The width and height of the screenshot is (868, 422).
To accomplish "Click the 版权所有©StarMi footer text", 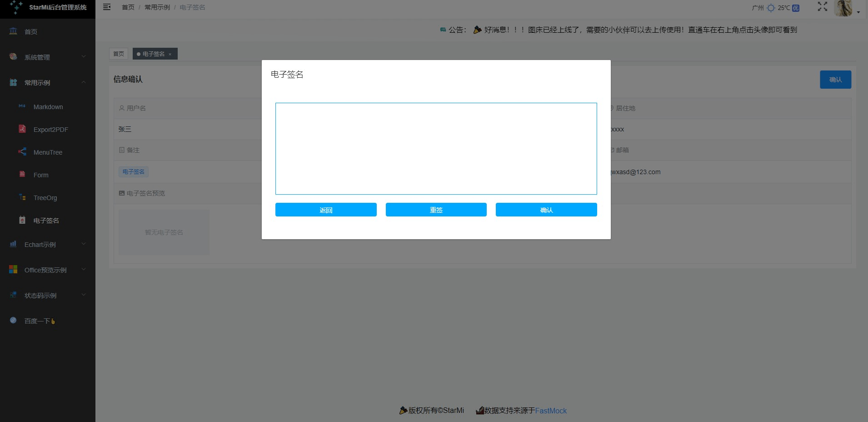I will coord(436,410).
